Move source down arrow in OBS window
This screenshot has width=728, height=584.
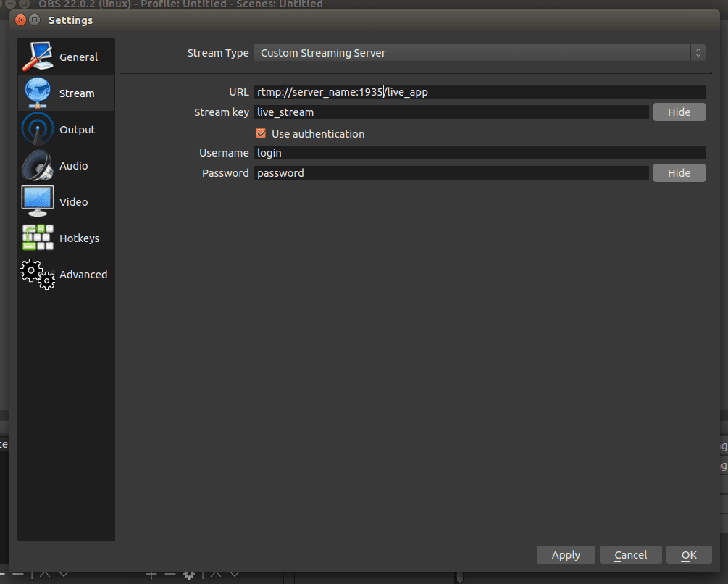(235, 575)
